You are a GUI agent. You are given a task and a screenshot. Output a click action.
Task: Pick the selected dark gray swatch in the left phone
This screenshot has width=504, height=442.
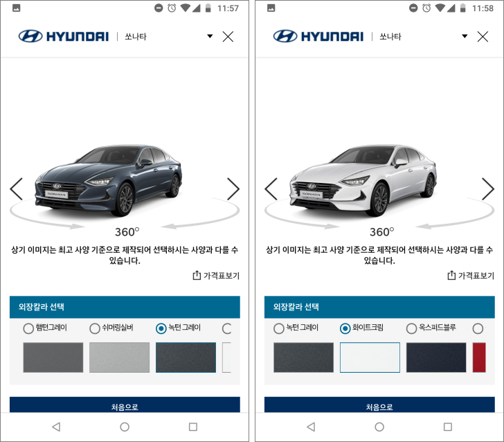(186, 357)
